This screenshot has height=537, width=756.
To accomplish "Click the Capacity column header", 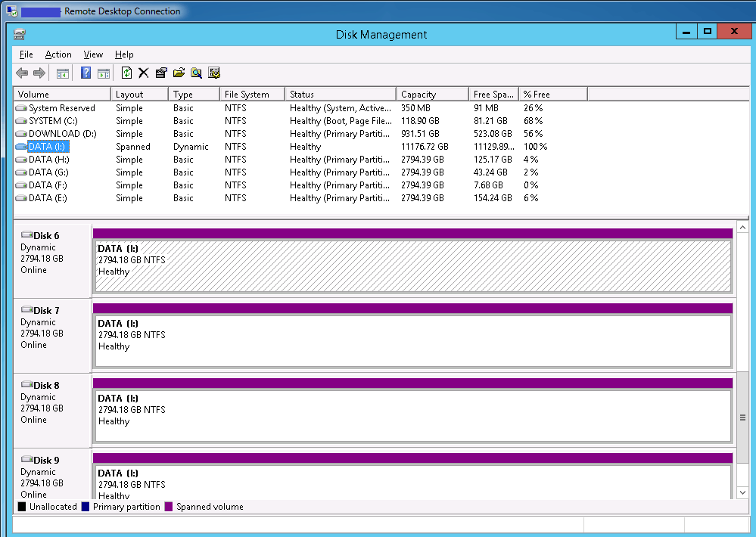I will [431, 94].
